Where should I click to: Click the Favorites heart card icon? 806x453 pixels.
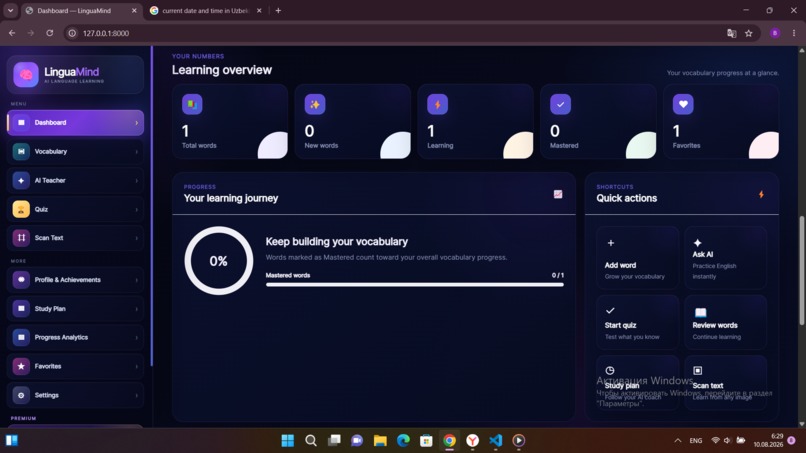(x=683, y=104)
